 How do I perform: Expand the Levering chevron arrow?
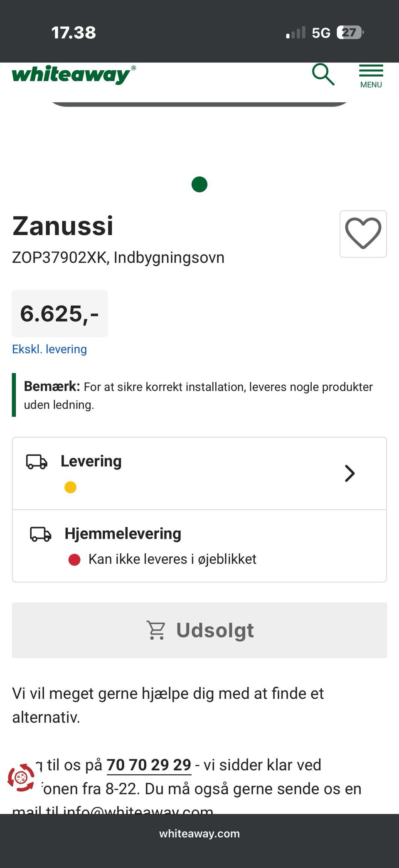coord(350,473)
